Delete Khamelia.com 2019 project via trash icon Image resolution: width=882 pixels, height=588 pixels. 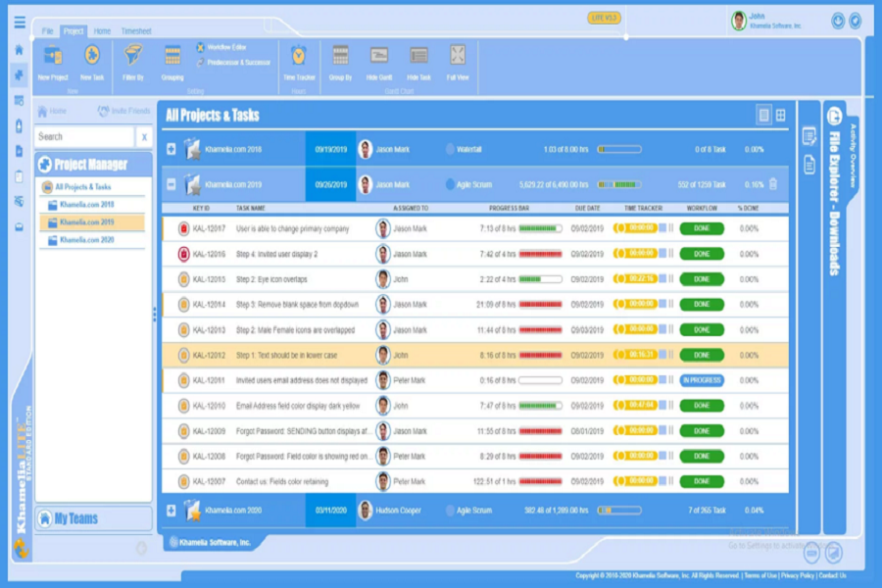[x=773, y=184]
